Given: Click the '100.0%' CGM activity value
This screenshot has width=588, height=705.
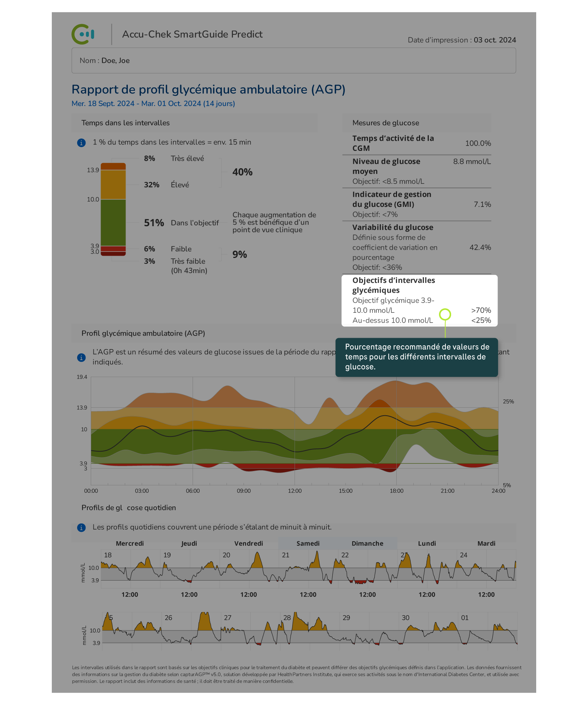Looking at the screenshot, I should 478,143.
